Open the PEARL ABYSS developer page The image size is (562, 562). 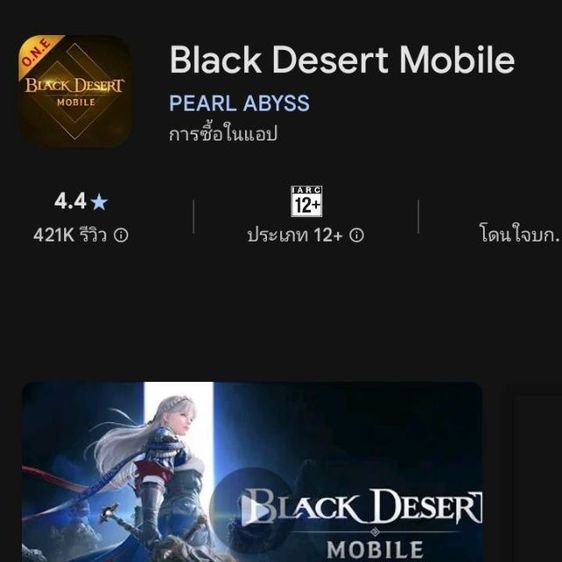(239, 103)
